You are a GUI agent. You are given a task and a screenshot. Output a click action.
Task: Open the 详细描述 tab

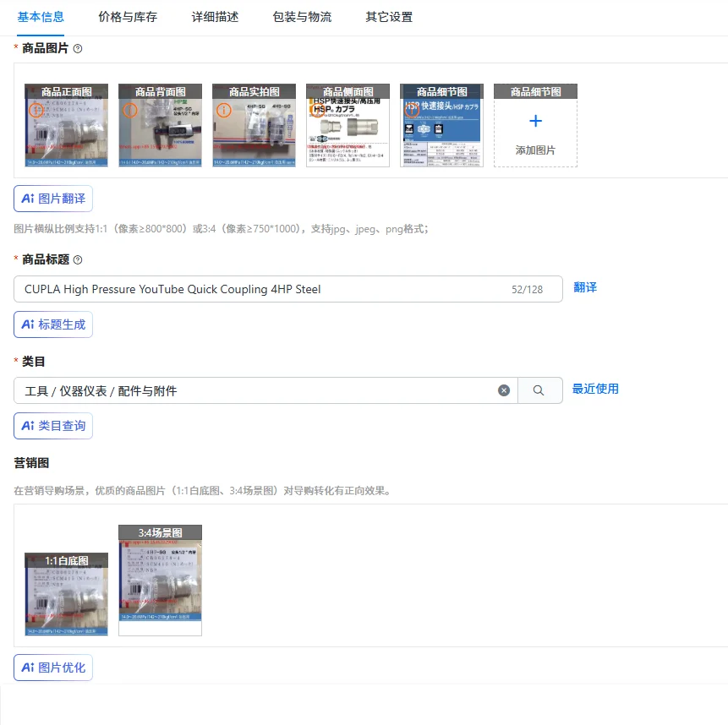coord(215,17)
